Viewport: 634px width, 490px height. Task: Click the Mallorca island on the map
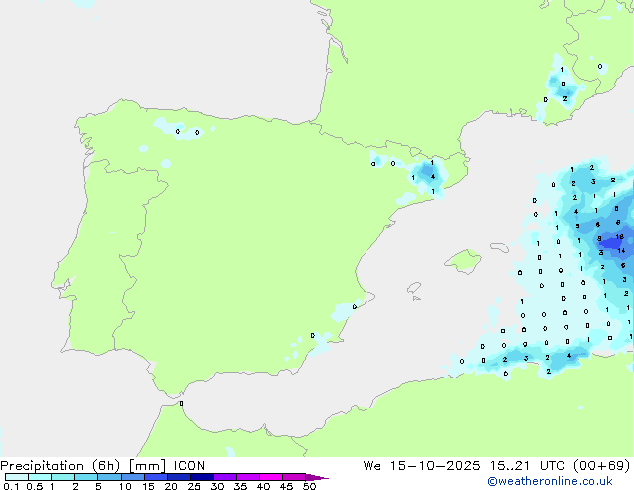tap(461, 263)
